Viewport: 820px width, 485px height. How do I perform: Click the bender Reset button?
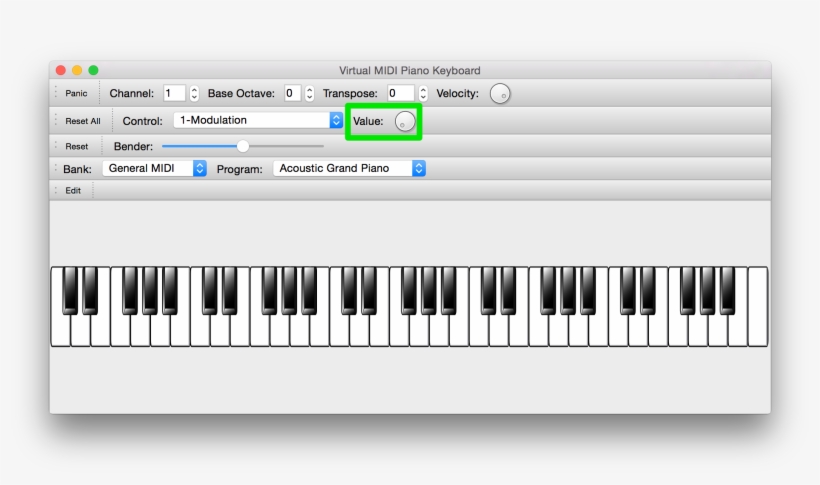(x=76, y=146)
